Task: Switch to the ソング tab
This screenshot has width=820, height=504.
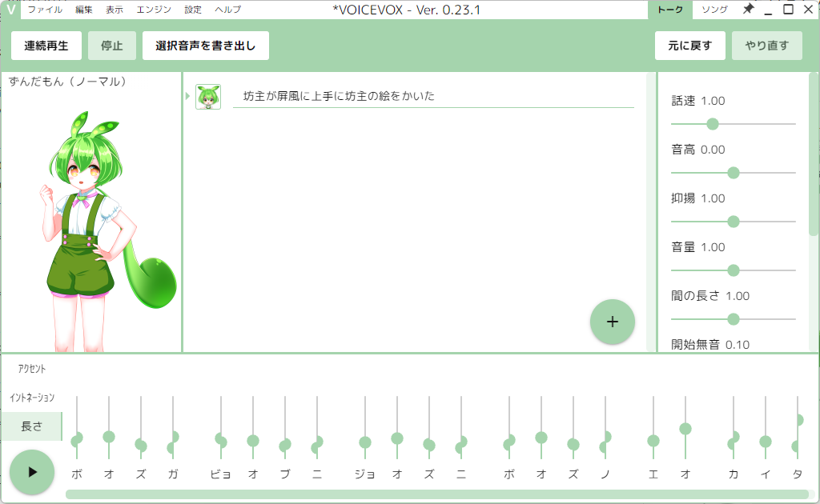Action: pyautogui.click(x=714, y=10)
